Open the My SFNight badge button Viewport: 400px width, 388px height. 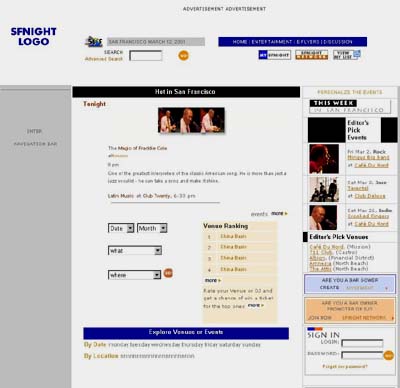coord(274,55)
